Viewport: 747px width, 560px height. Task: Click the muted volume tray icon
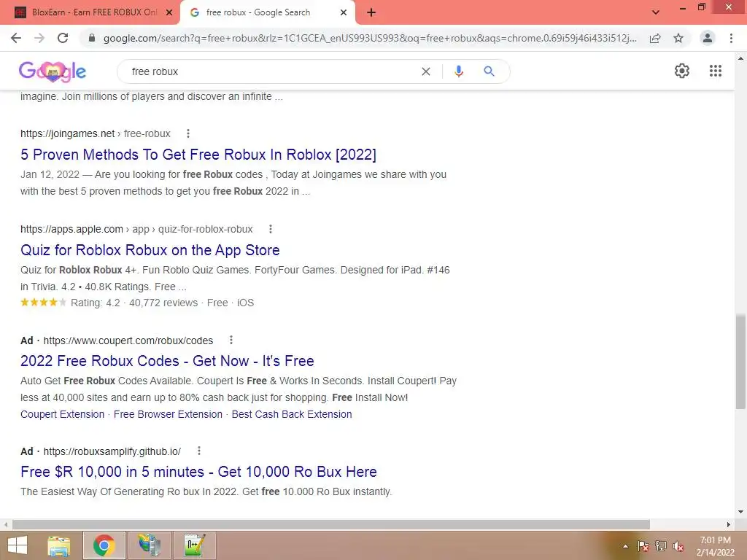(x=678, y=546)
